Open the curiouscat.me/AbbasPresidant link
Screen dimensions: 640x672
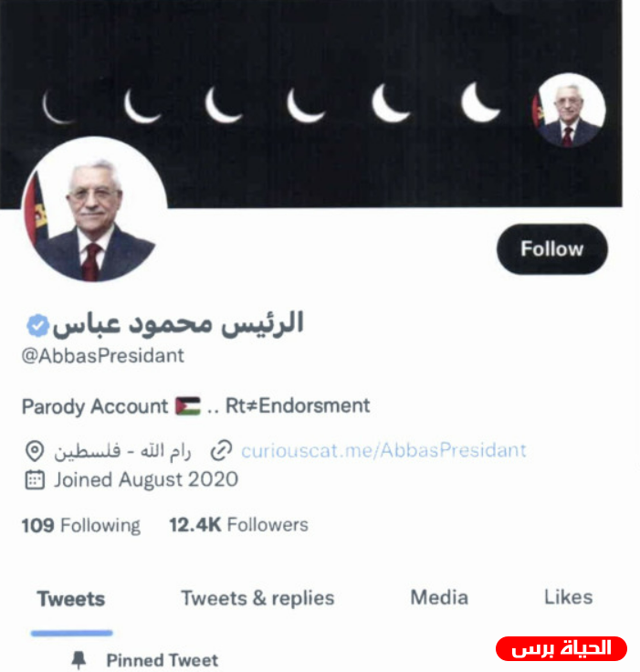383,450
